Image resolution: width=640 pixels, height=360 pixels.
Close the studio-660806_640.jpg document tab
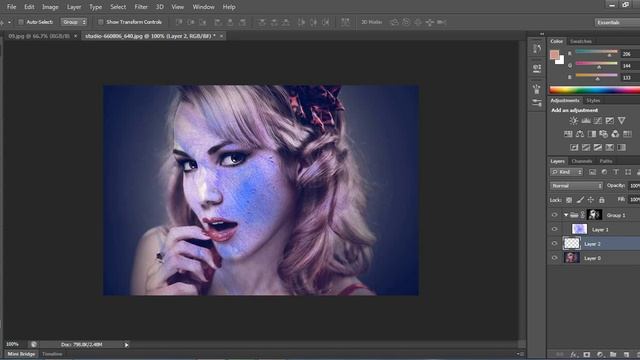click(221, 36)
